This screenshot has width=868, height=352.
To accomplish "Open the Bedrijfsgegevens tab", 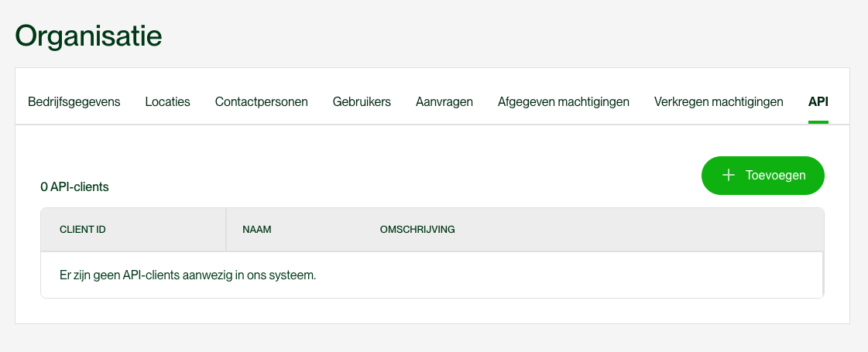I will [74, 102].
